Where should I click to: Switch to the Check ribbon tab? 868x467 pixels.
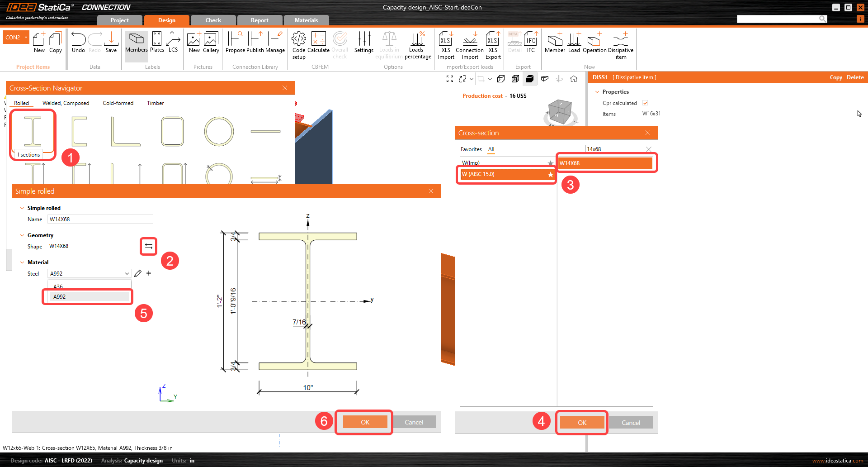click(x=212, y=20)
